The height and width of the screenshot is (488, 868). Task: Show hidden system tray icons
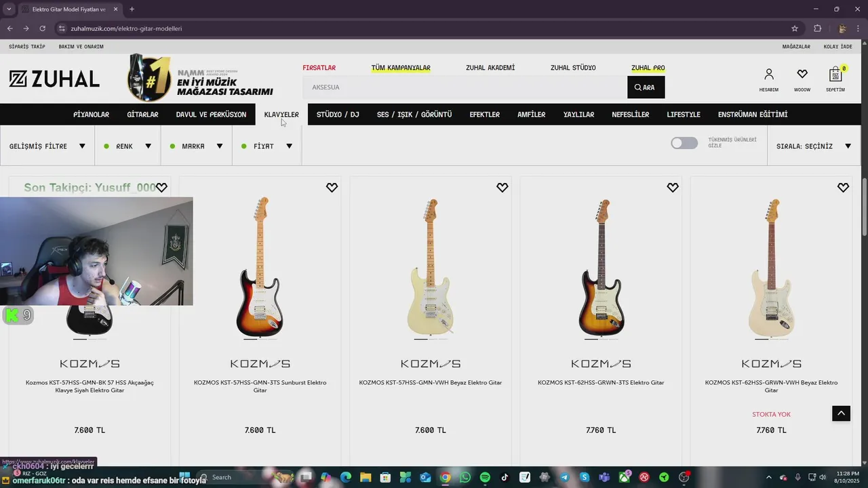tap(768, 477)
